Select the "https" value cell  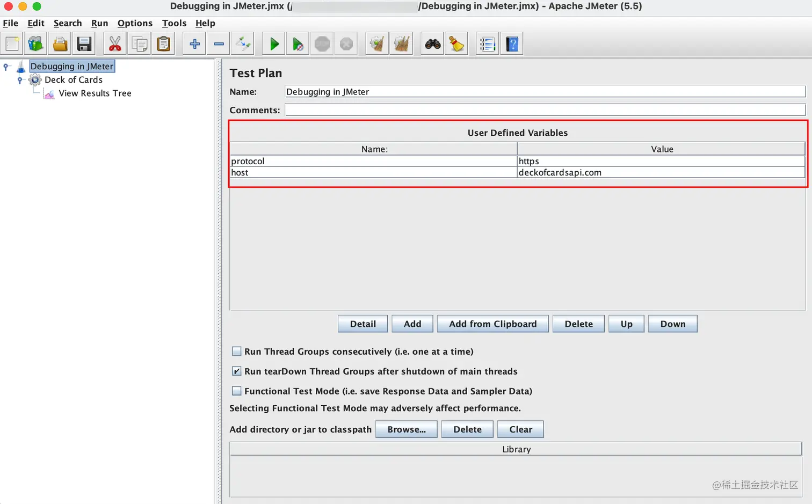[x=661, y=161]
